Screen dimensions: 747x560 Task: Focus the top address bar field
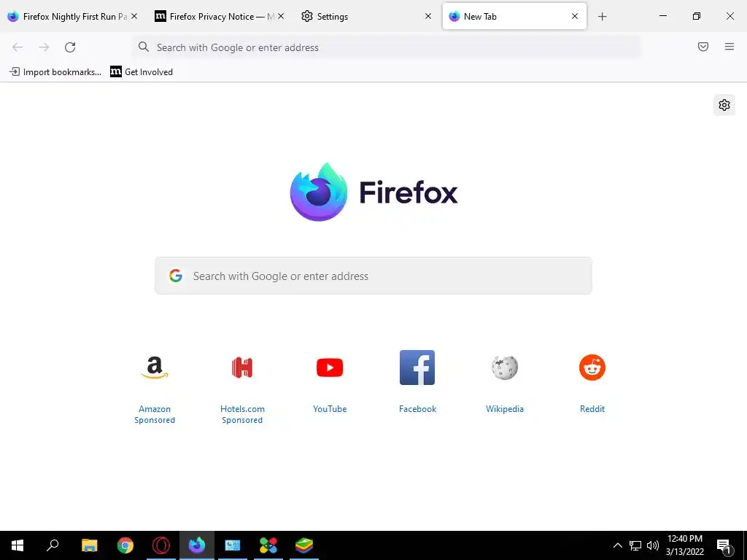(386, 47)
